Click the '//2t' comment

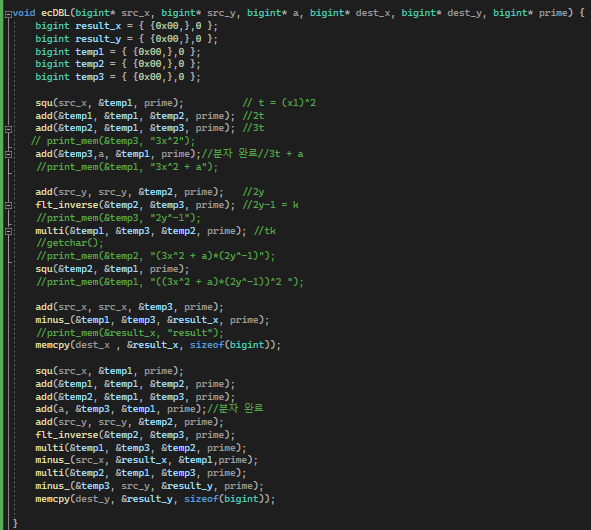coord(253,116)
